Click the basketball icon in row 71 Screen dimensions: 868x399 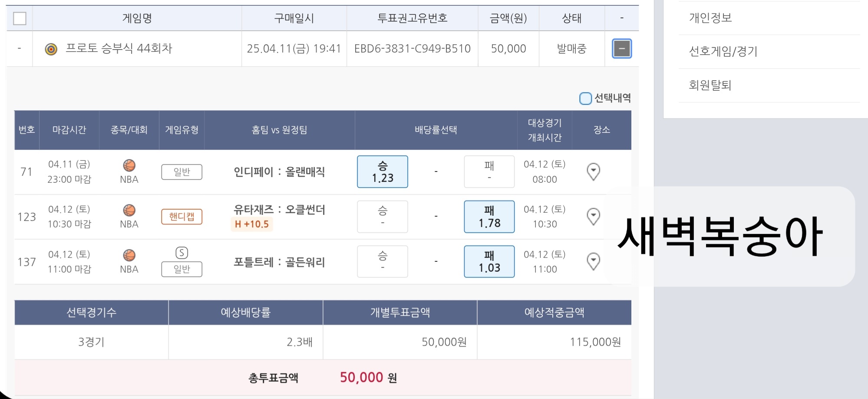129,165
